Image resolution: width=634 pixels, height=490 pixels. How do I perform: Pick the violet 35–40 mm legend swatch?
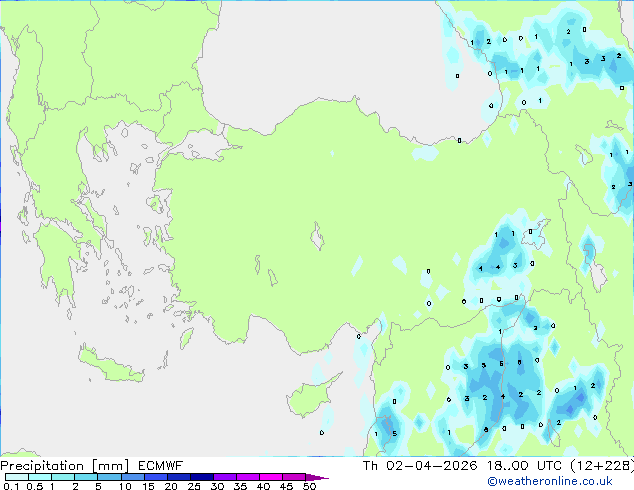click(247, 477)
